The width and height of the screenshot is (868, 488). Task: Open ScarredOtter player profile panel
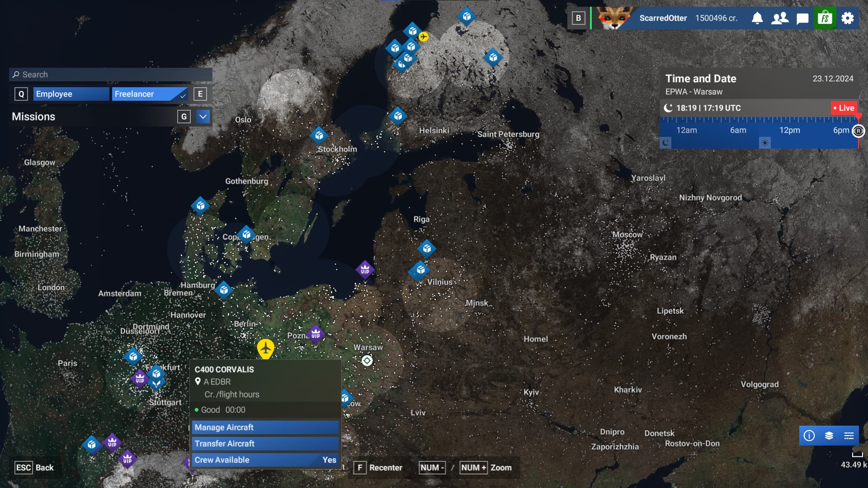click(663, 18)
